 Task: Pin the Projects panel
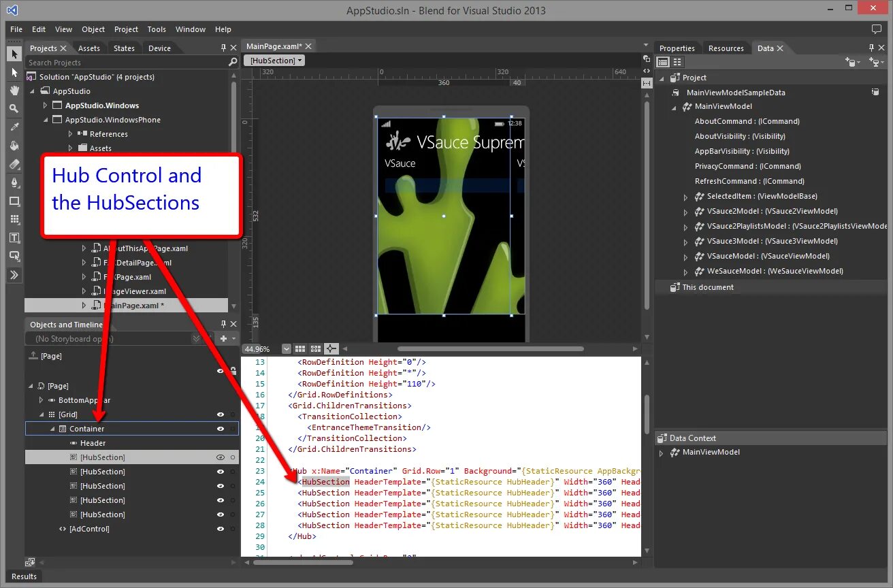[223, 48]
